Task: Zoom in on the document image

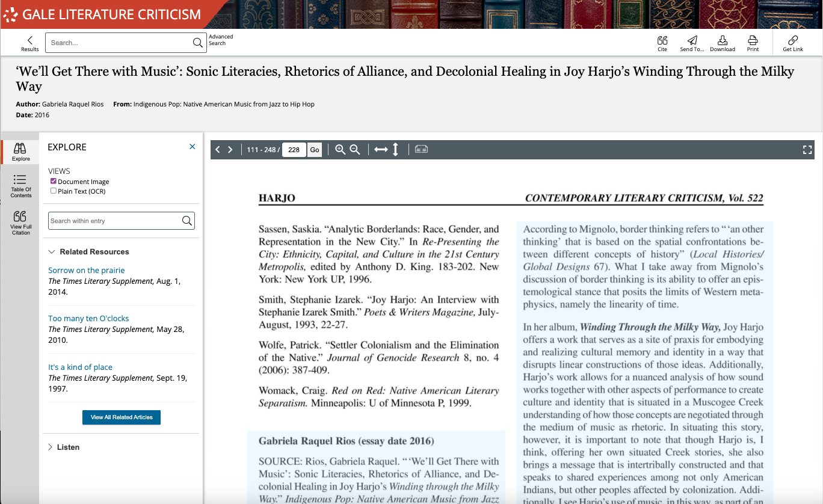Action: (340, 150)
